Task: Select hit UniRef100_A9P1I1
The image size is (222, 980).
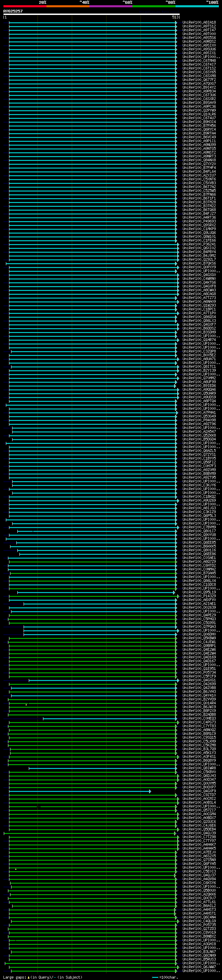Action: [199, 141]
